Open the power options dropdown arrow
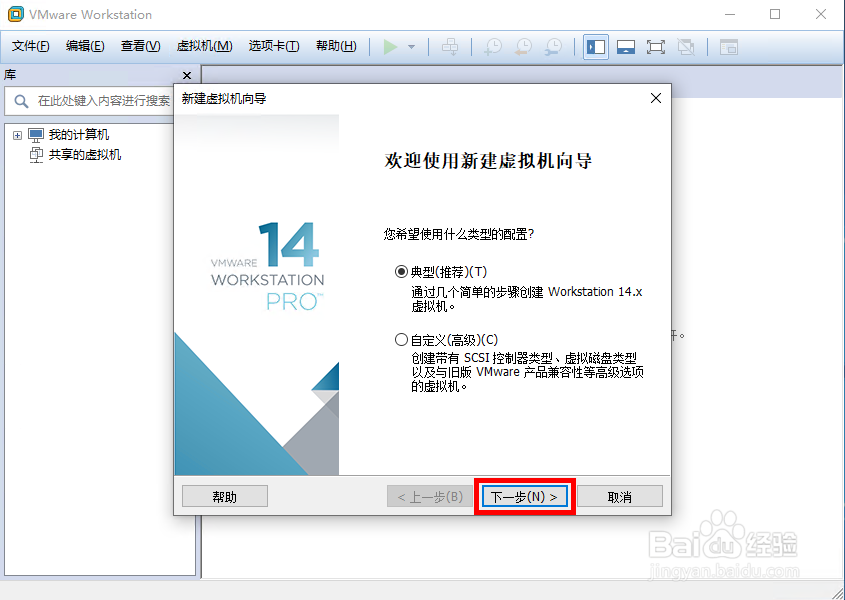This screenshot has width=845, height=600. pos(411,46)
